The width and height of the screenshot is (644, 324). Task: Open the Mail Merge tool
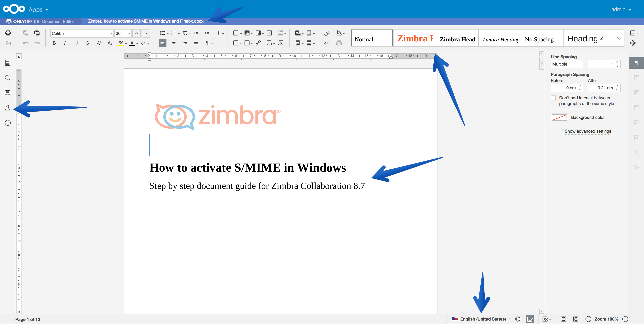tap(339, 43)
